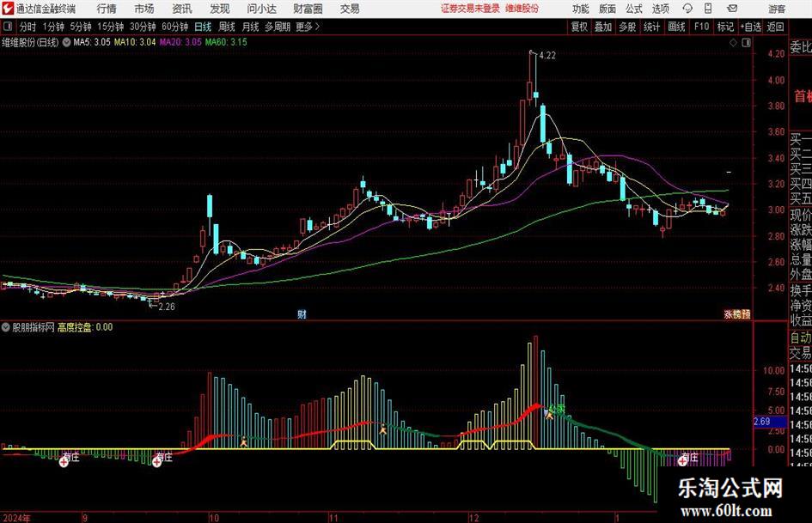Click the 标记 button

point(725,27)
